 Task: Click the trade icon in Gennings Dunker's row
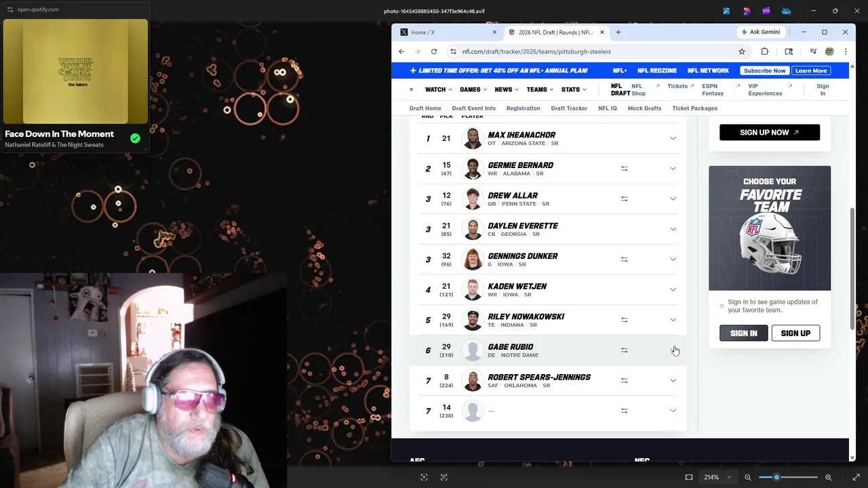pos(624,260)
